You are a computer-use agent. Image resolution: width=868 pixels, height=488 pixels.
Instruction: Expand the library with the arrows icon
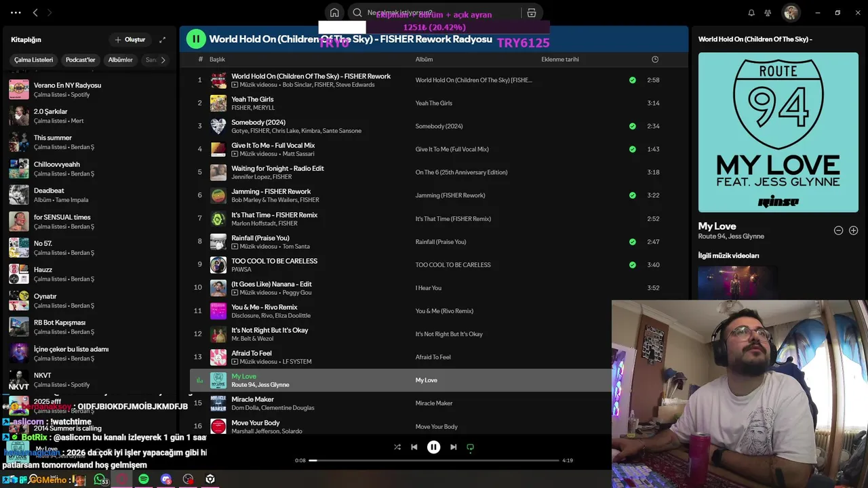coord(162,40)
